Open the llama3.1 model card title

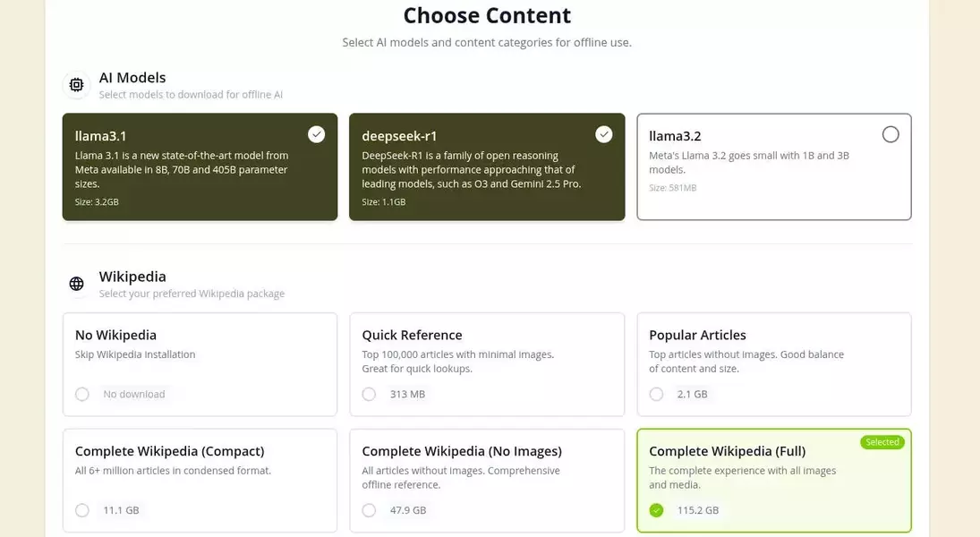100,136
